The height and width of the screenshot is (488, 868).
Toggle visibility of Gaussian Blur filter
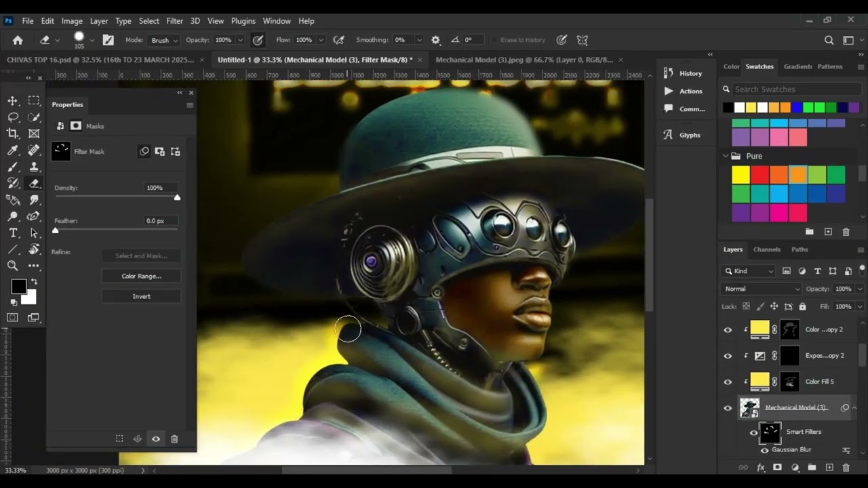[x=764, y=450]
